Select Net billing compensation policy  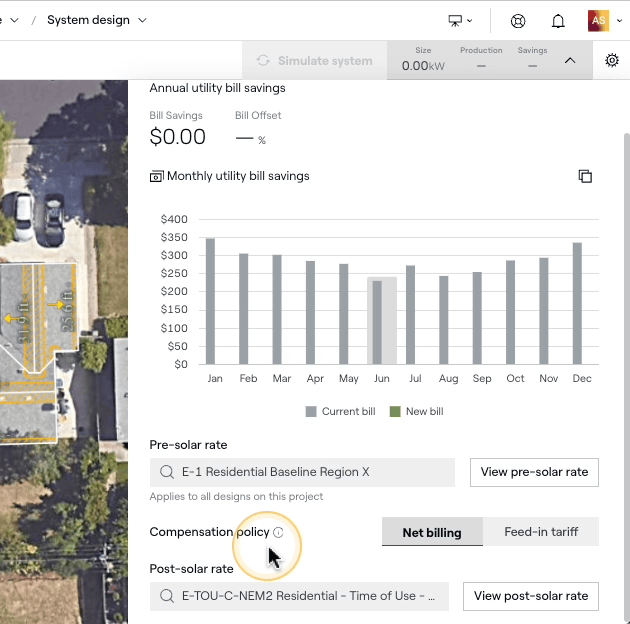click(432, 532)
